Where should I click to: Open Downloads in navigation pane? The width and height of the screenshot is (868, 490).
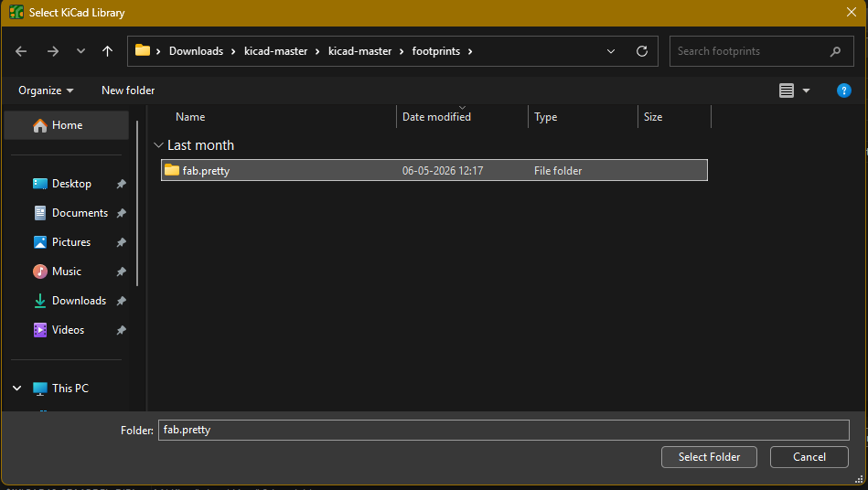[79, 301]
